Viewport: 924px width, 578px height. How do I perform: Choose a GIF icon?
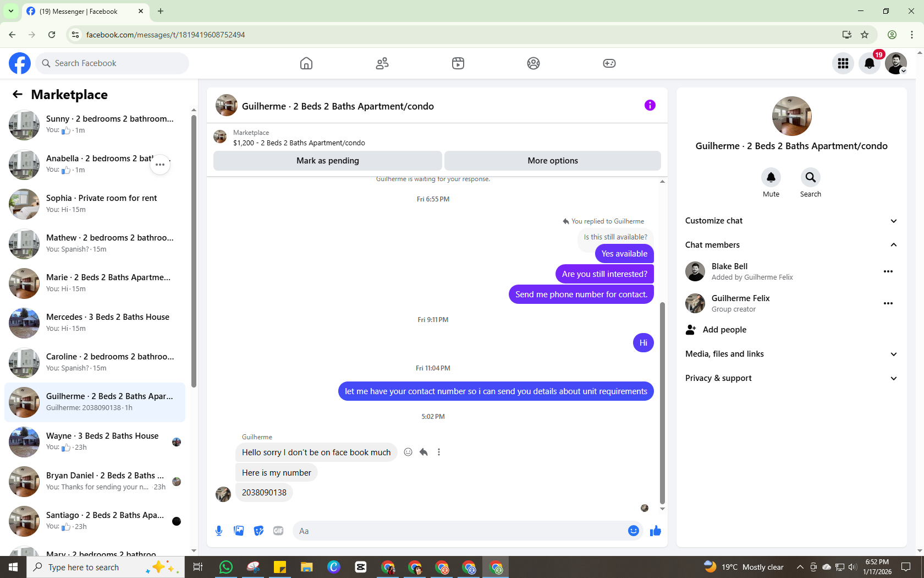[278, 531]
